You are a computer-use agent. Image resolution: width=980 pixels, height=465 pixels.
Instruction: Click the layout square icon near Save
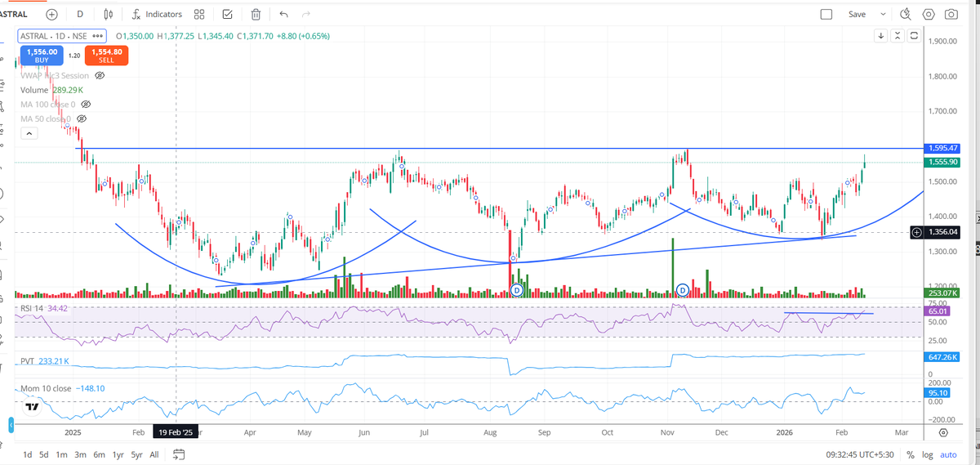tap(826, 14)
